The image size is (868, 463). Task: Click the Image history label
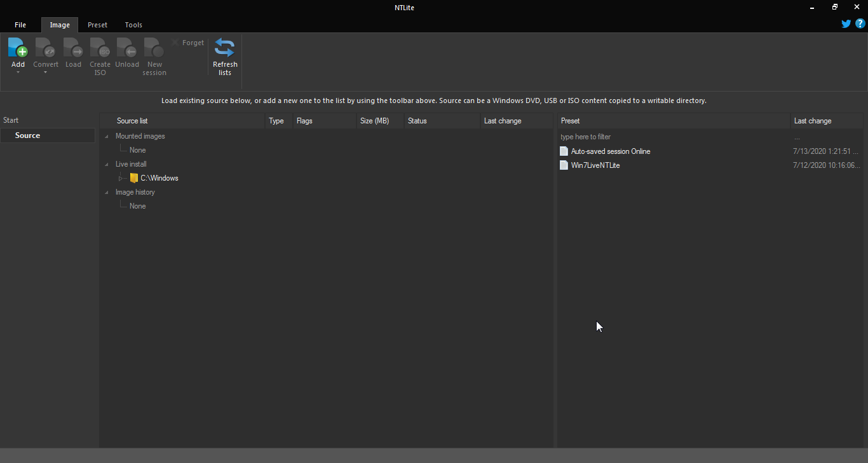pyautogui.click(x=135, y=192)
